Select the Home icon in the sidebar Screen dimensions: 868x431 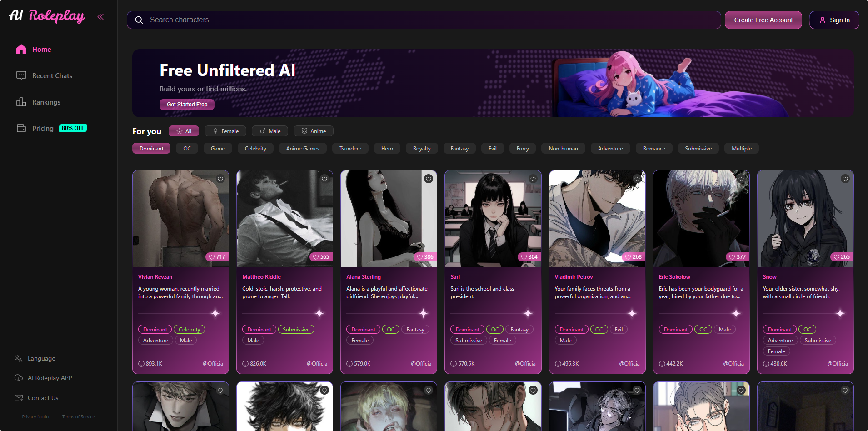[x=21, y=49]
